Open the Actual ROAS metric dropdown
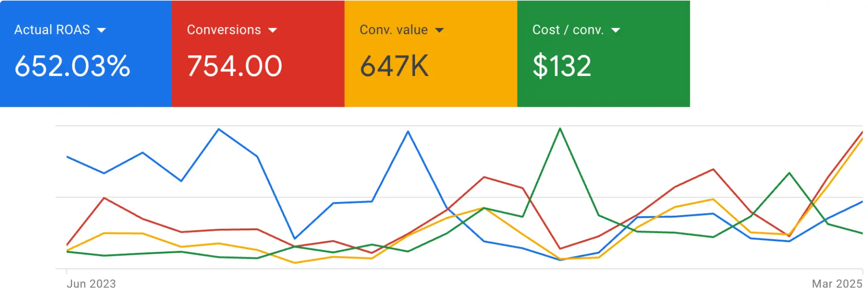The width and height of the screenshot is (868, 303). [x=102, y=30]
